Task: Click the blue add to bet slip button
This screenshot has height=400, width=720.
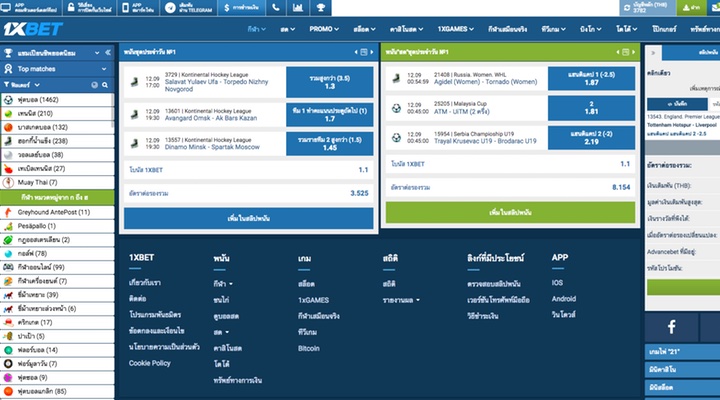Action: [x=248, y=219]
